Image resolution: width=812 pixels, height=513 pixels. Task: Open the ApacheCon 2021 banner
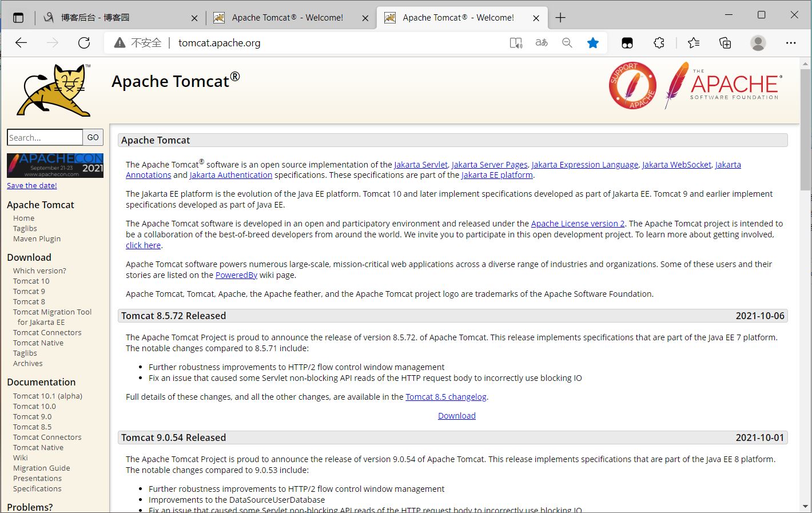55,165
